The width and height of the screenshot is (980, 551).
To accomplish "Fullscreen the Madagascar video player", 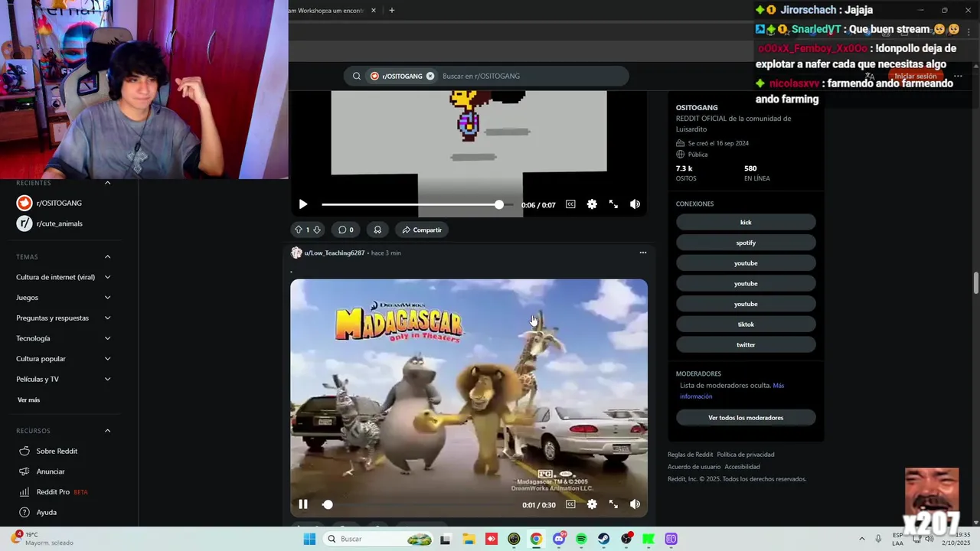I will coord(613,504).
